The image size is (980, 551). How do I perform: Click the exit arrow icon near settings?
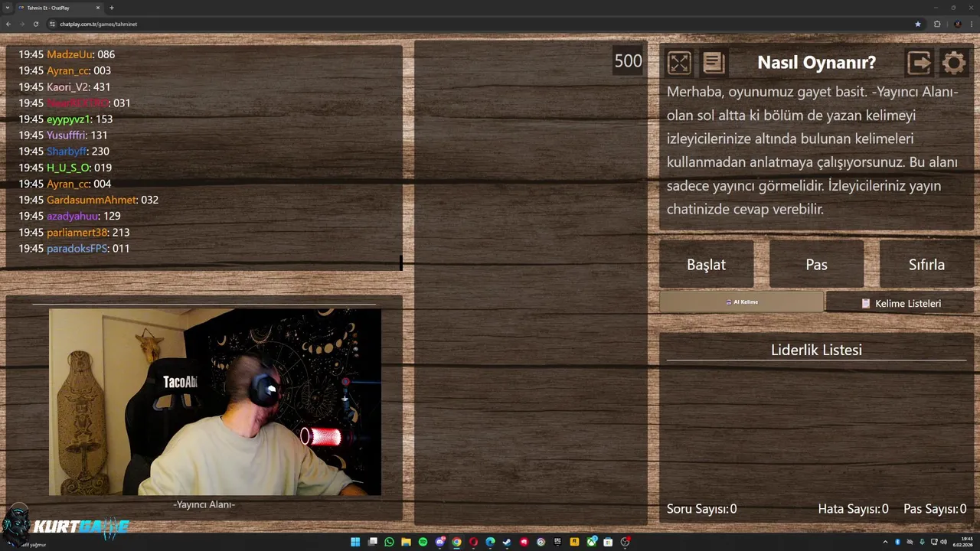[x=919, y=63]
